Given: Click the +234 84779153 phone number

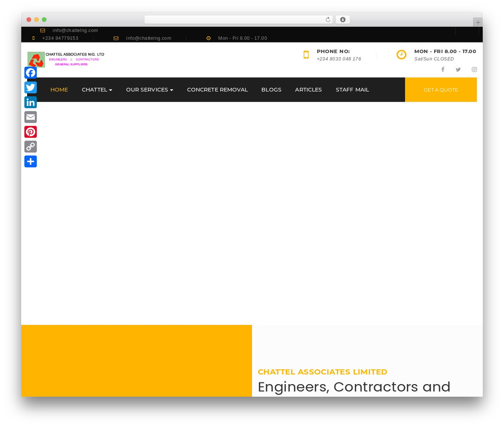Looking at the screenshot, I should [60, 38].
